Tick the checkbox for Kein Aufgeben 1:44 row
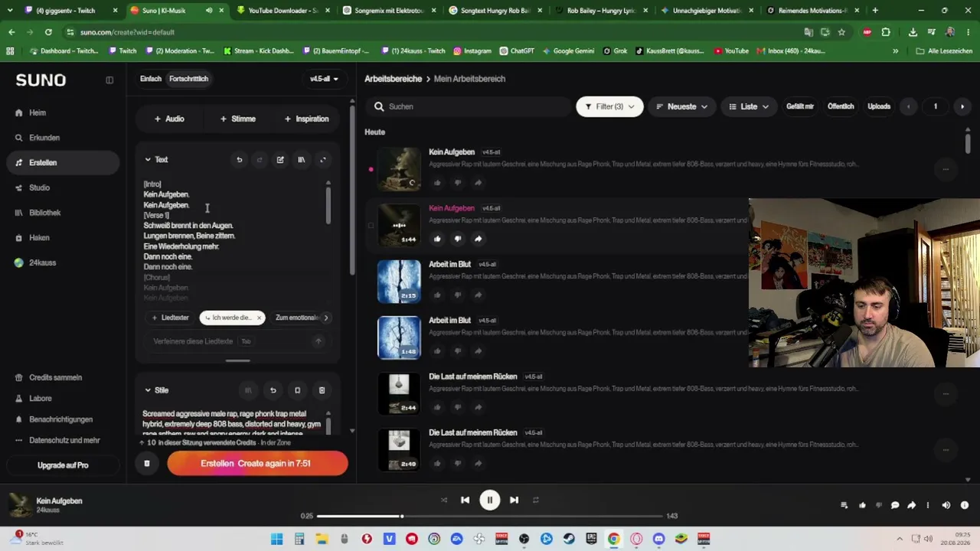Image resolution: width=980 pixels, height=551 pixels. pos(371,226)
